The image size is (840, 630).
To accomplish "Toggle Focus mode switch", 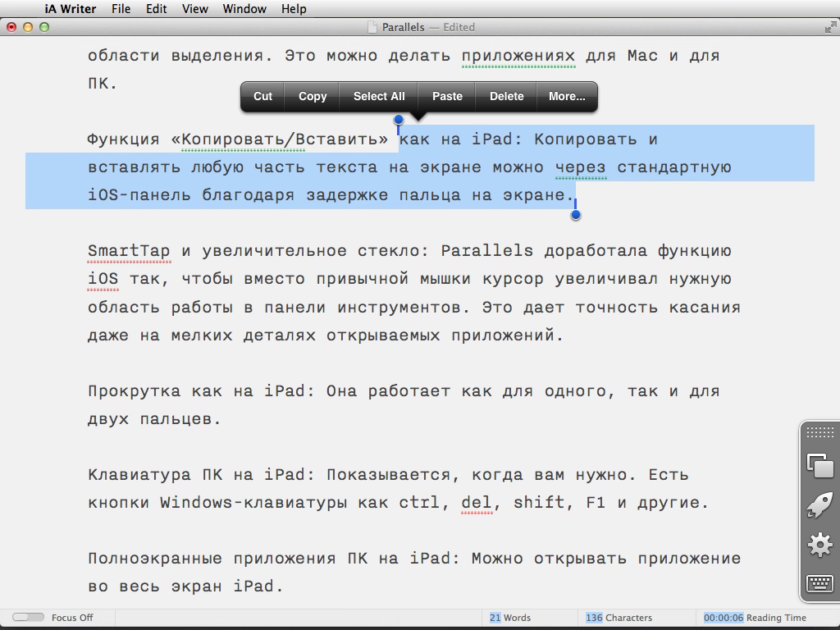I will click(x=28, y=618).
